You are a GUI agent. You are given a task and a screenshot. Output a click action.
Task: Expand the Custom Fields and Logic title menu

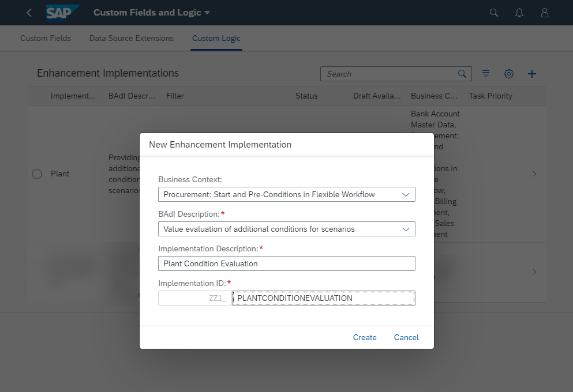[151, 13]
